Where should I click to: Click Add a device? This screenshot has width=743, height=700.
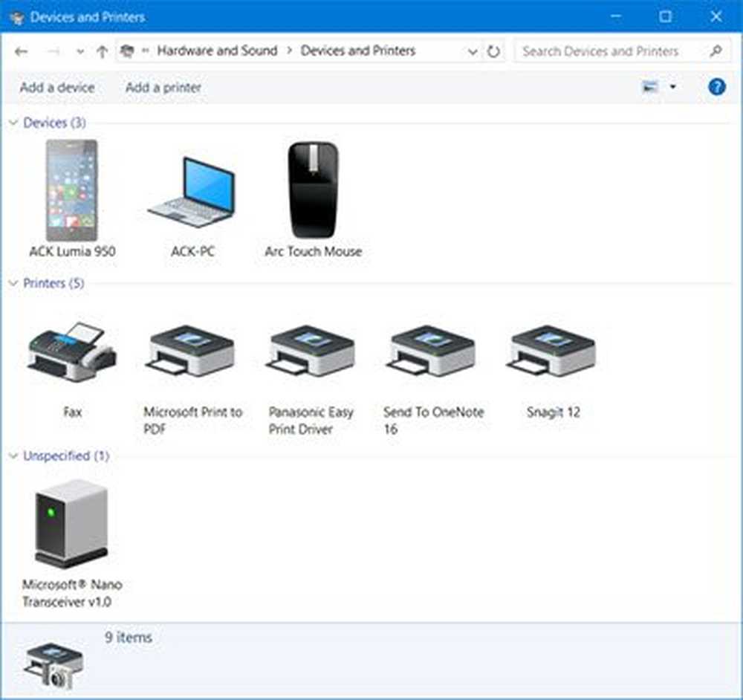(x=57, y=87)
